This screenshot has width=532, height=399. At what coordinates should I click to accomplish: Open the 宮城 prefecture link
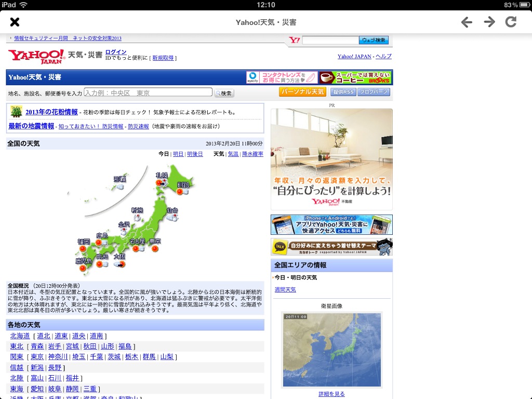(x=72, y=347)
